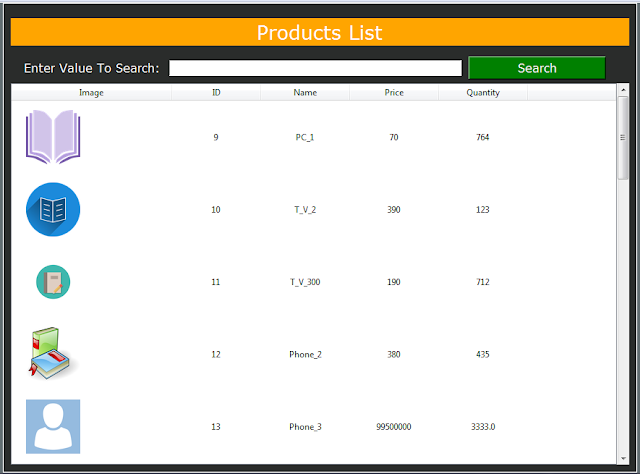The height and width of the screenshot is (474, 640).
Task: Sort by the Price column header
Action: click(394, 93)
